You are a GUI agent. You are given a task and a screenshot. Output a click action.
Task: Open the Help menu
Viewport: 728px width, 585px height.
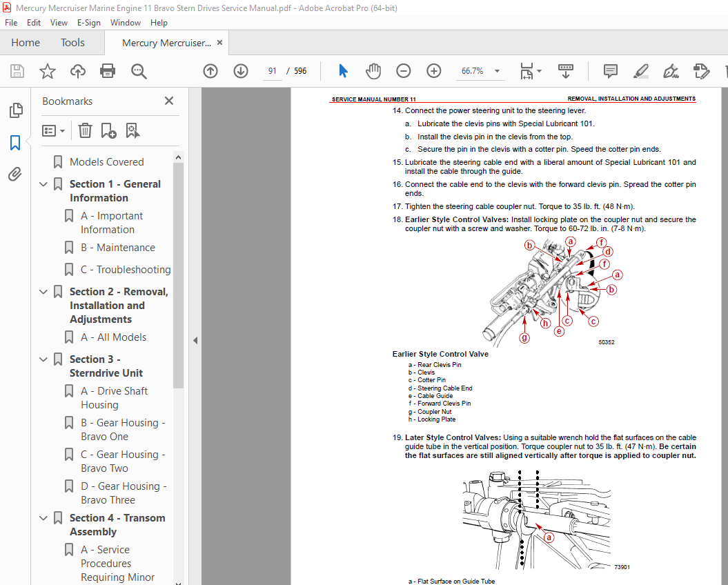[x=159, y=22]
